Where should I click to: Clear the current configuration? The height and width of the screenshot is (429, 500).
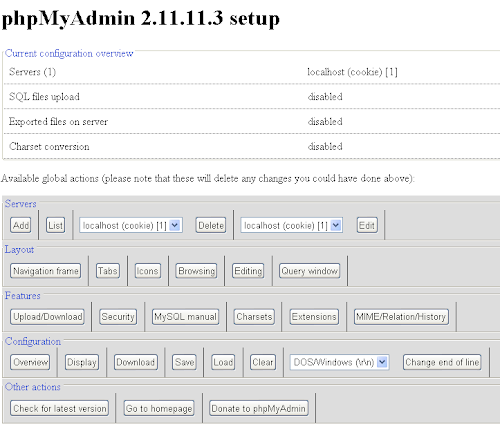pyautogui.click(x=263, y=362)
